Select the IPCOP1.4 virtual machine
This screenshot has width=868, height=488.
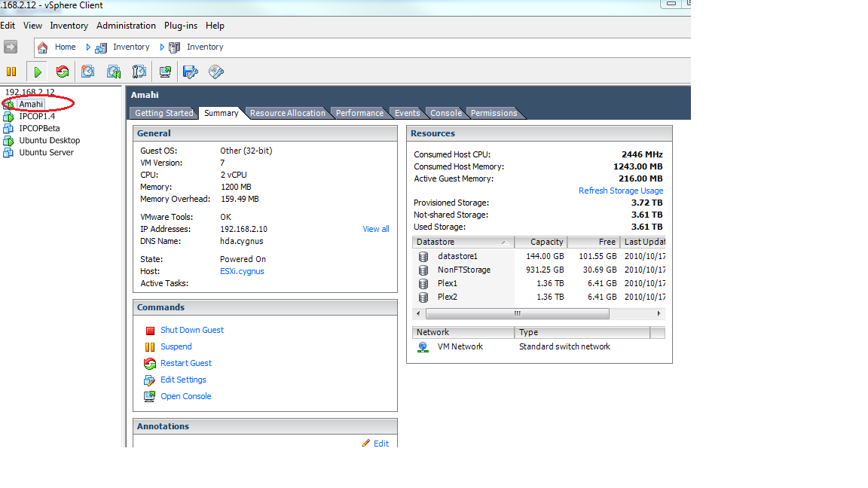click(x=36, y=116)
